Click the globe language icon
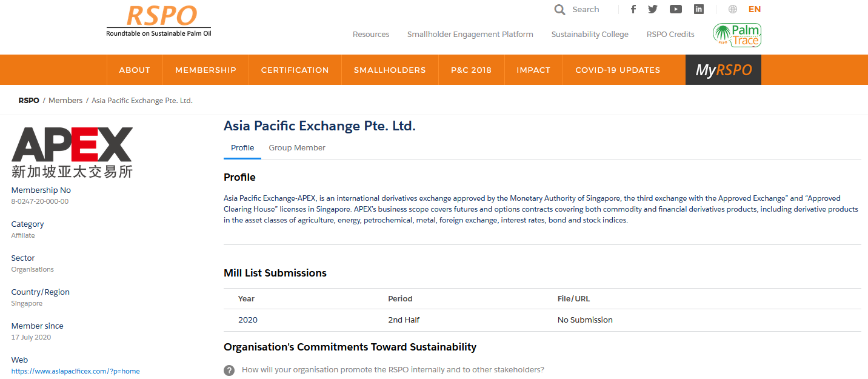 click(733, 9)
